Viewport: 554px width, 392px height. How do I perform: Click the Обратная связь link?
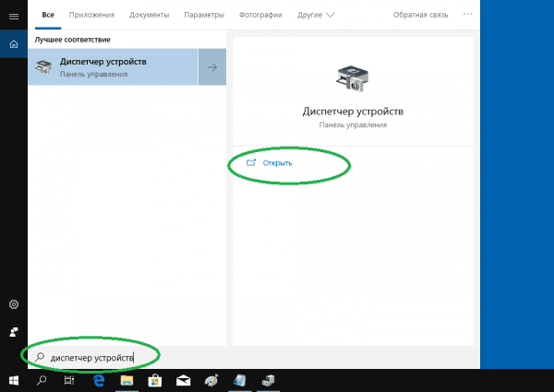(x=420, y=15)
